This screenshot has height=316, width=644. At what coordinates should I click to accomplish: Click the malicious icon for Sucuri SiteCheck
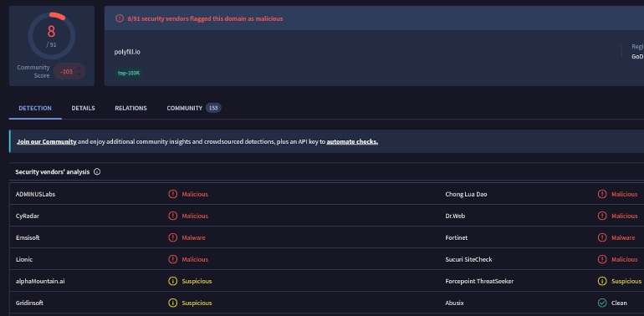(x=602, y=259)
